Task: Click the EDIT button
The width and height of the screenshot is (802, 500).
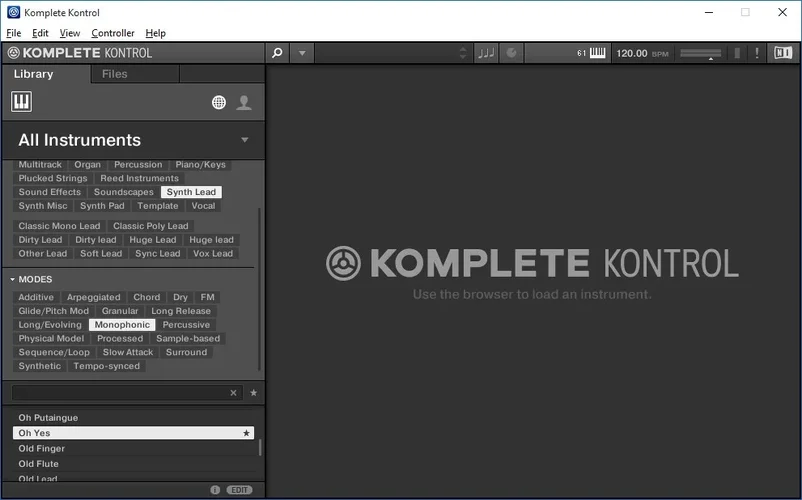Action: click(x=239, y=490)
